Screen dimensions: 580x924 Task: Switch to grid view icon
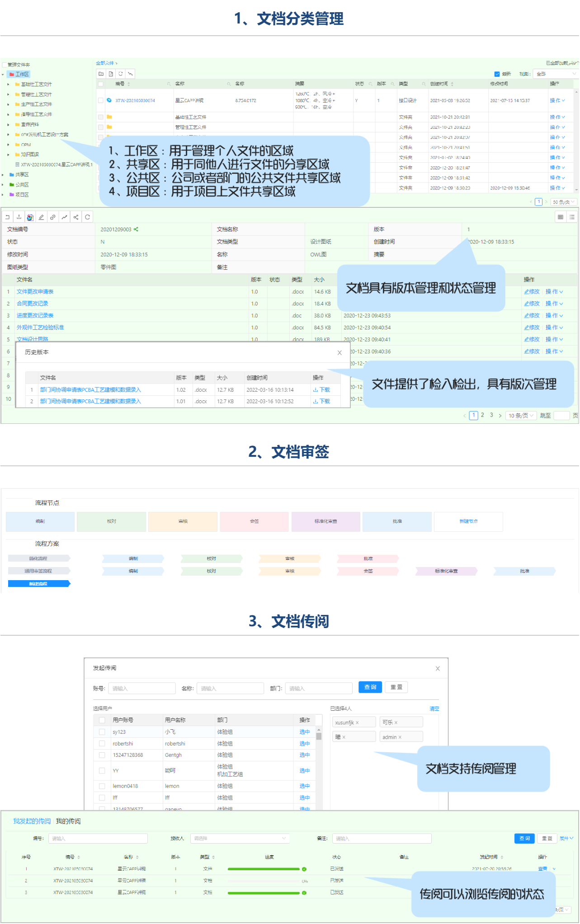(x=561, y=217)
